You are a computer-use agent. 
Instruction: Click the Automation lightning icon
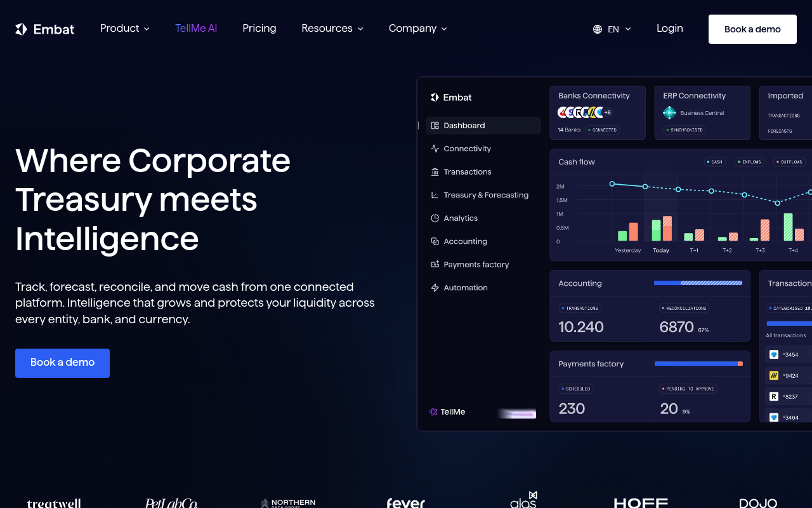tap(435, 288)
